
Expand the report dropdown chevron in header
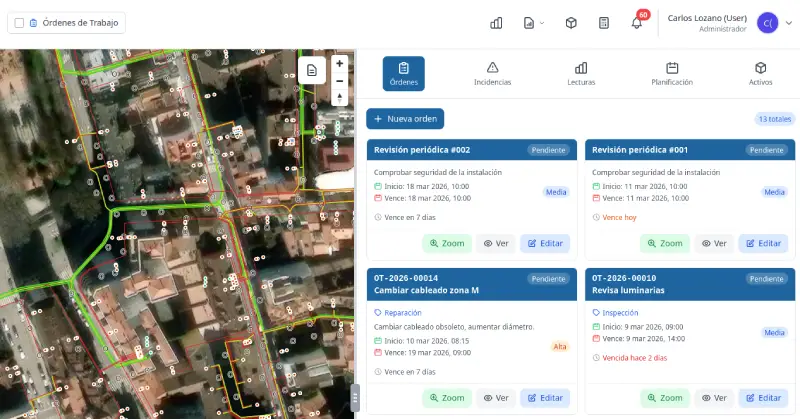[x=542, y=23]
